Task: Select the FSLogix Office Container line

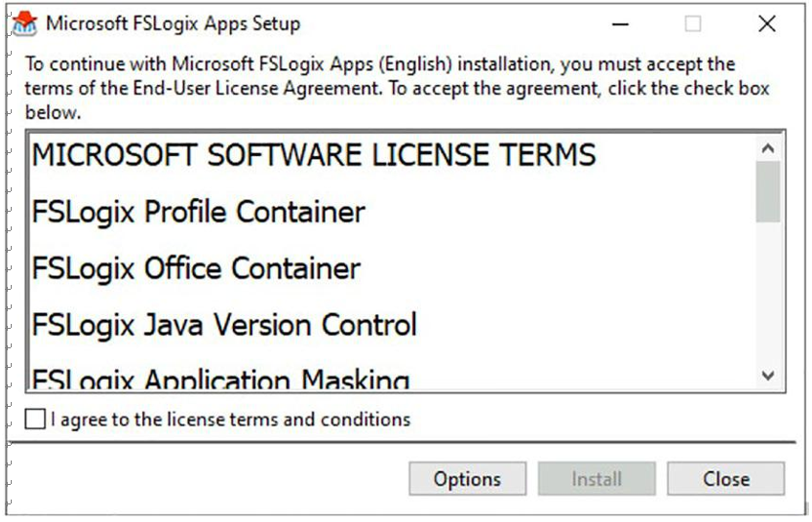Action: 196,268
